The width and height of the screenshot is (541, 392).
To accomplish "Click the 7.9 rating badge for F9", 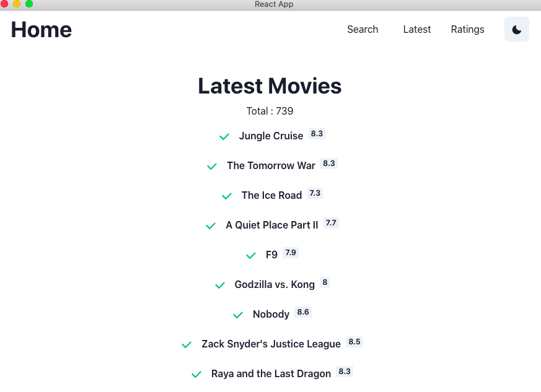I will [291, 253].
